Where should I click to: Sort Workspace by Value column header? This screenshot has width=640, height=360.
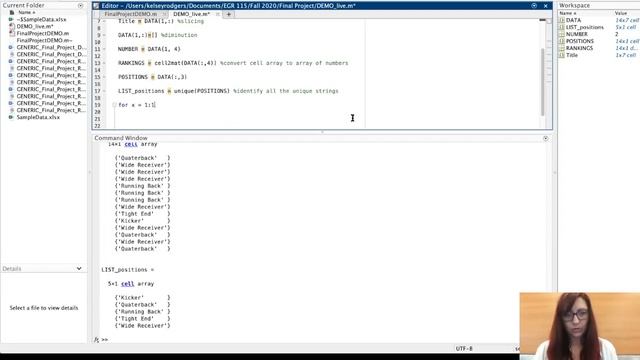click(x=621, y=13)
